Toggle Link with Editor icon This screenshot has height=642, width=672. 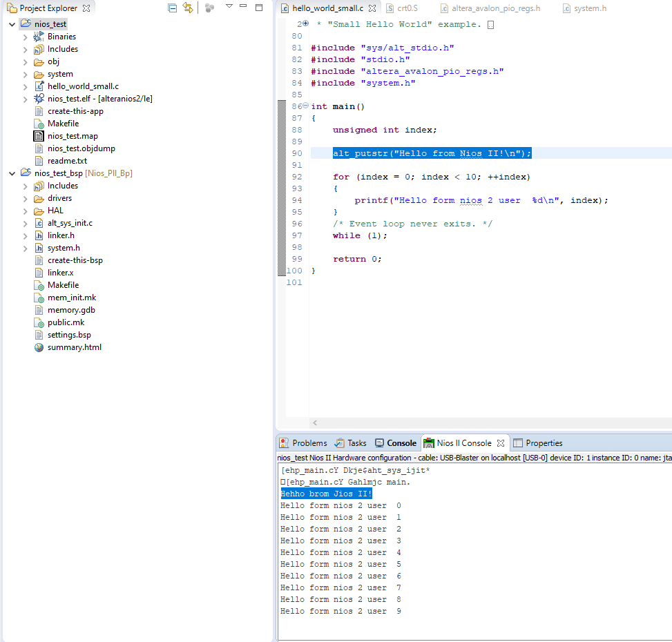pos(188,8)
